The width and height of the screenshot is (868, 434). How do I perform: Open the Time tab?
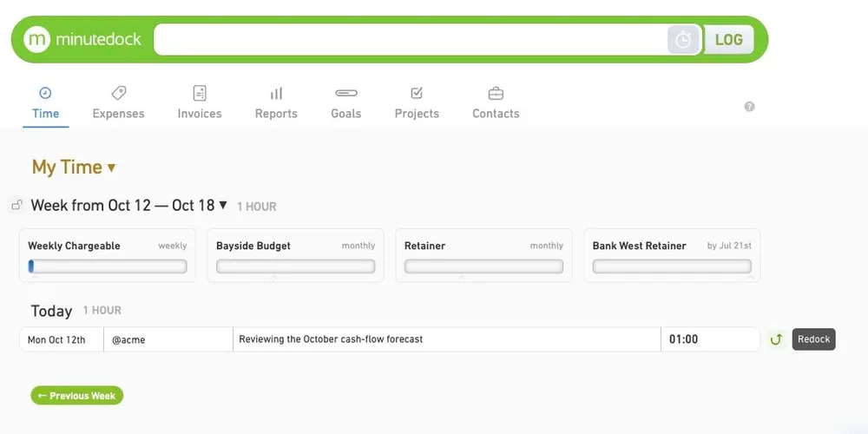click(45, 103)
